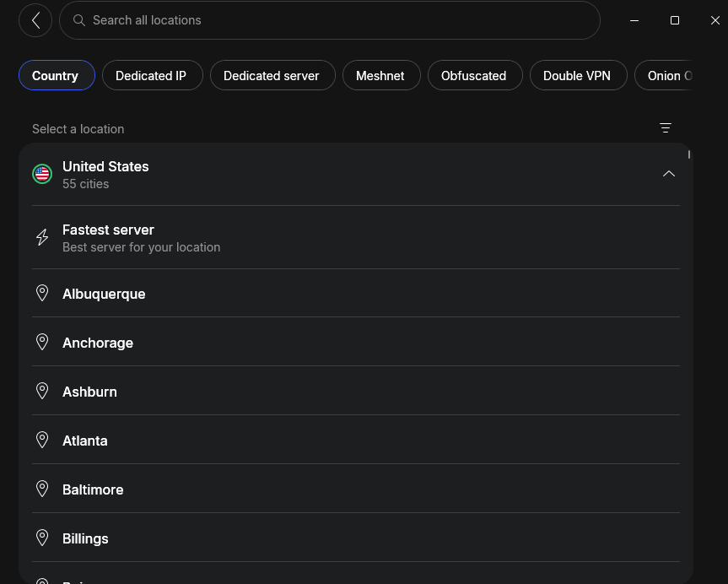Open the sort filter icon
728x584 pixels.
[666, 127]
